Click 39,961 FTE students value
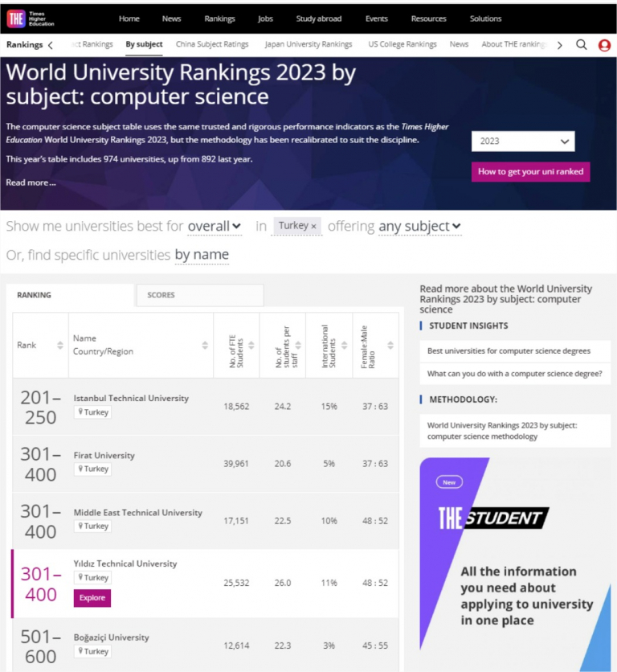The image size is (617, 672). tap(236, 463)
